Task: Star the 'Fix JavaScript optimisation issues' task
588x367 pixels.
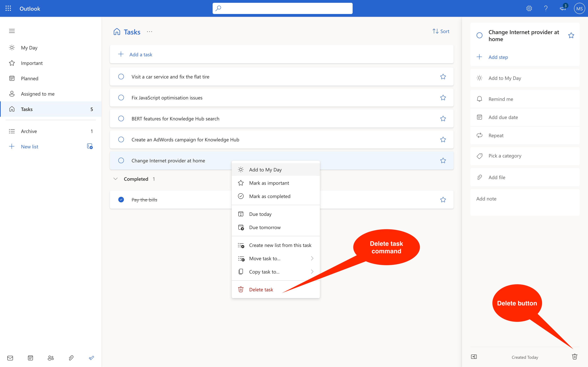Action: pyautogui.click(x=443, y=97)
